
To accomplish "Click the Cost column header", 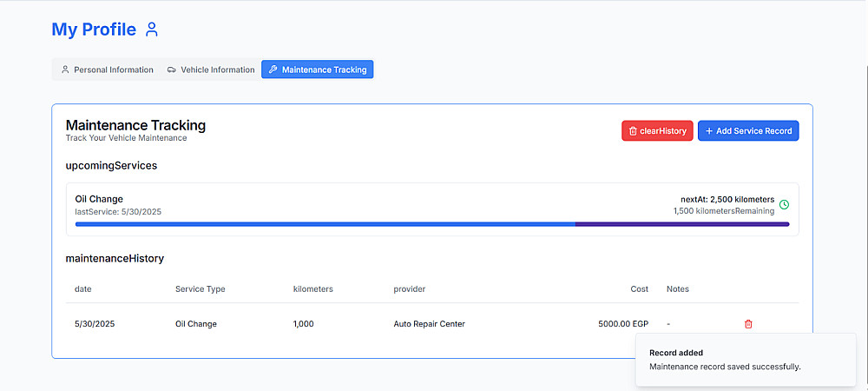I will (x=639, y=288).
